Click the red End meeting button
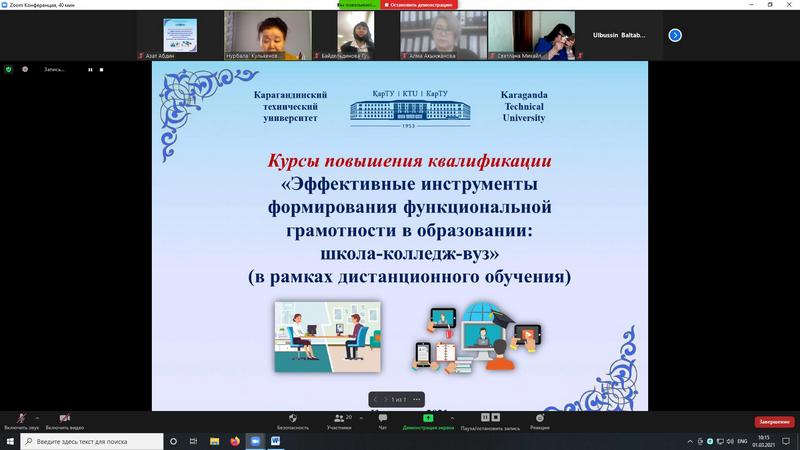 774,421
